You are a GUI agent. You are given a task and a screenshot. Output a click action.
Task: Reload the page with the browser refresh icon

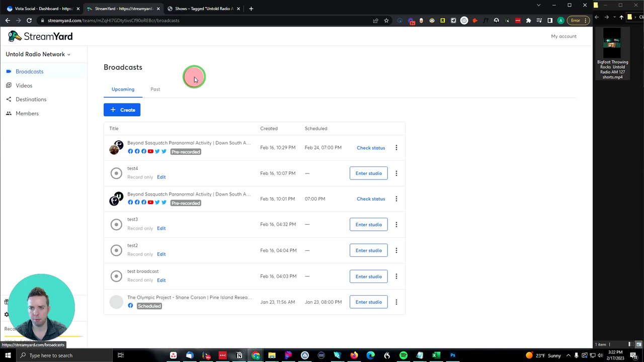click(29, 21)
